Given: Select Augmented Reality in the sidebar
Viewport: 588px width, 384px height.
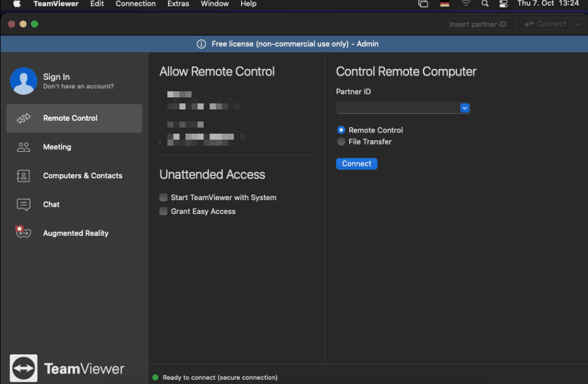Looking at the screenshot, I should point(74,233).
